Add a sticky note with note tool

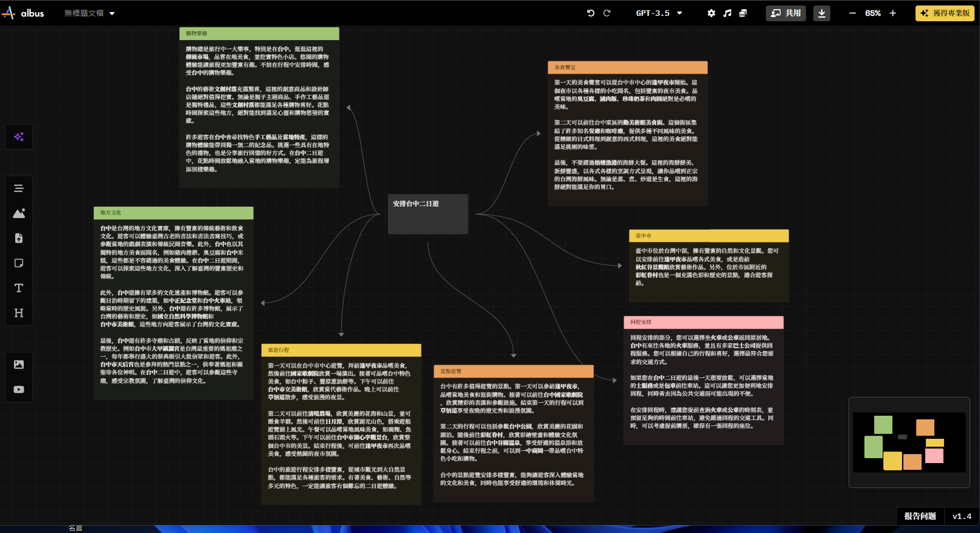coord(19,263)
